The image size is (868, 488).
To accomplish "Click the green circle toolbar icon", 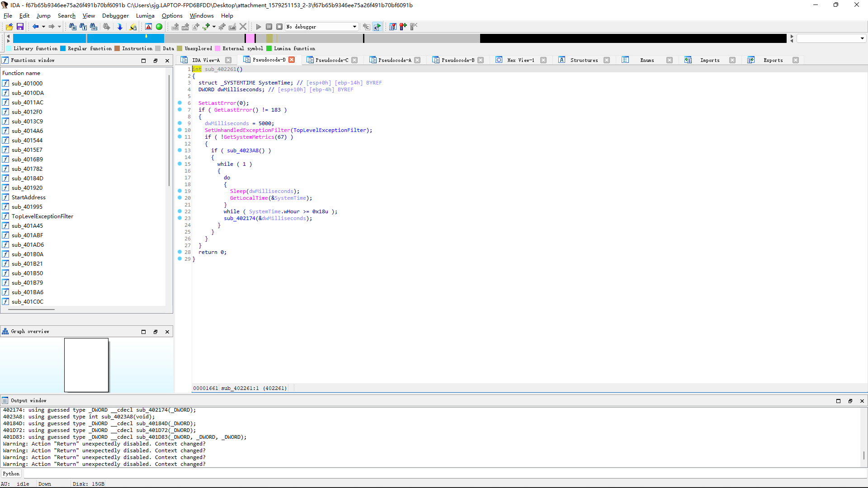I will [x=159, y=27].
